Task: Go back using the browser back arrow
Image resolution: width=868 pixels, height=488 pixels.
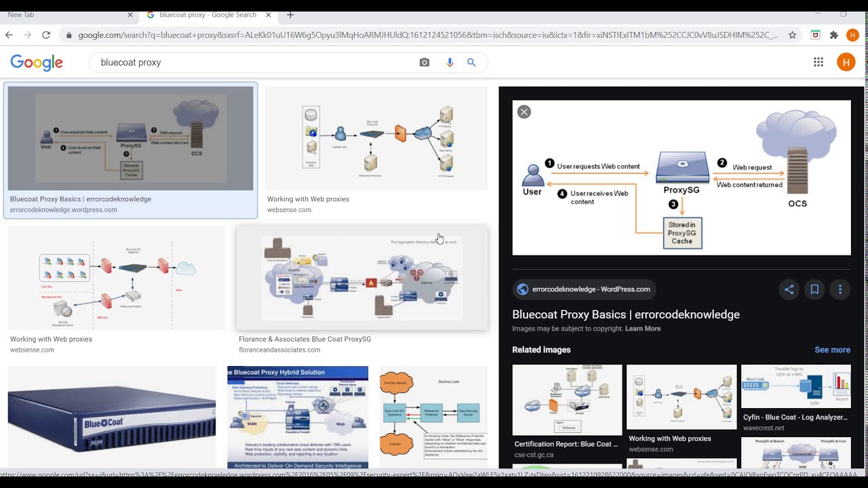Action: pos(9,35)
